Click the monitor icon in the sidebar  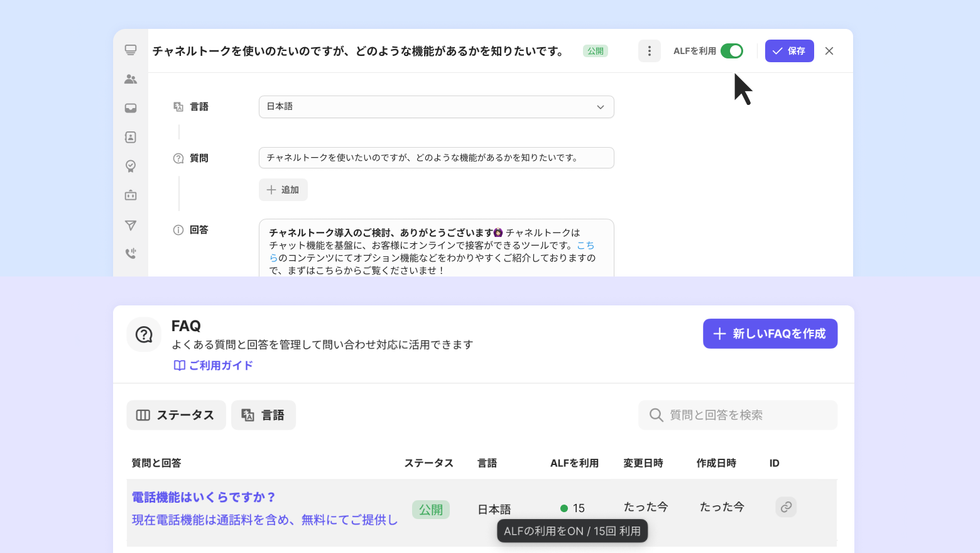click(131, 50)
